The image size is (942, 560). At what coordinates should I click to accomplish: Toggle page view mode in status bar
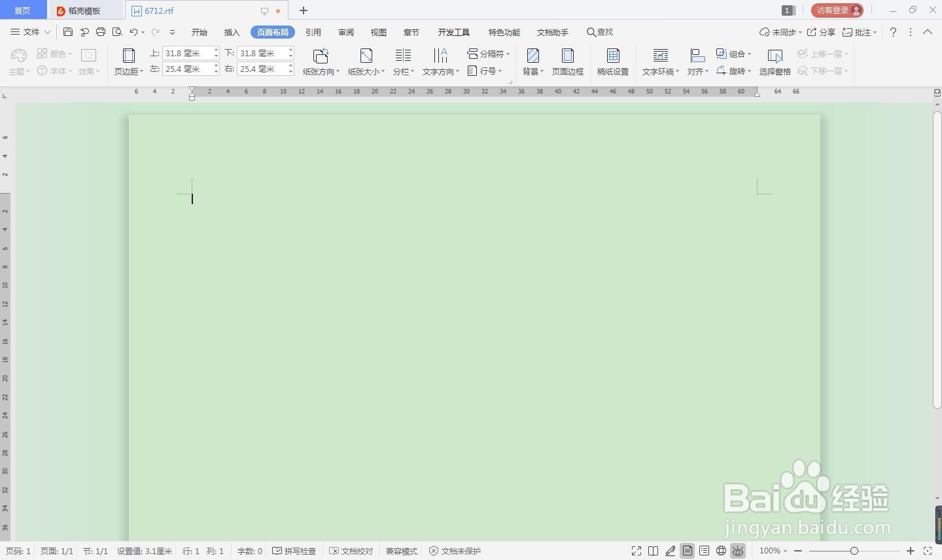(x=687, y=551)
